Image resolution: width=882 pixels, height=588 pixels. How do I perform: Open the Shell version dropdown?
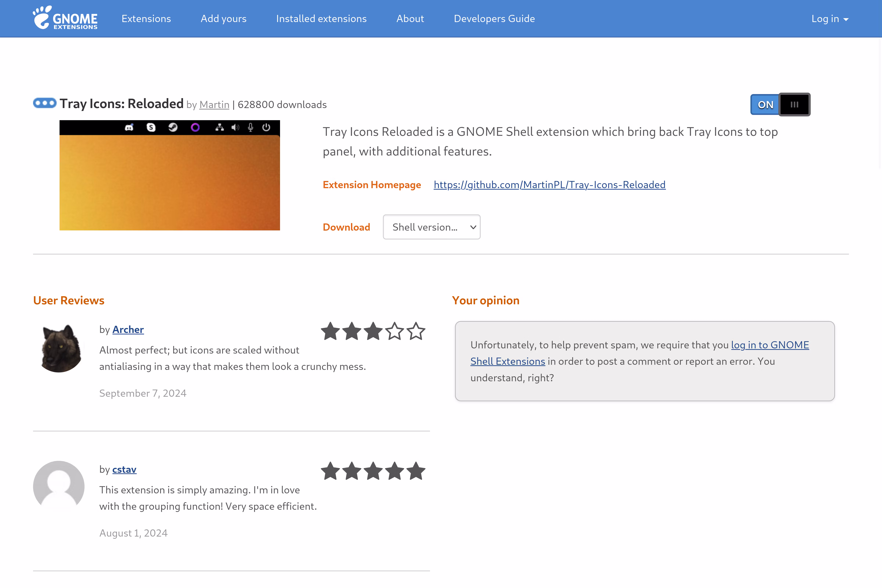(x=431, y=227)
